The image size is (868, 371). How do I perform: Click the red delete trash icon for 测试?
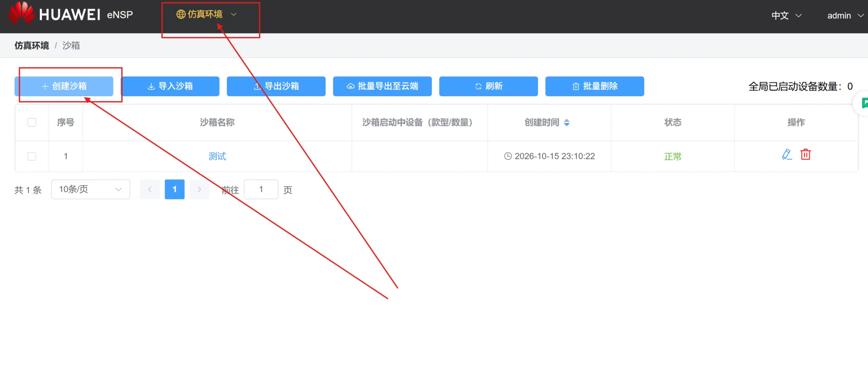(806, 155)
